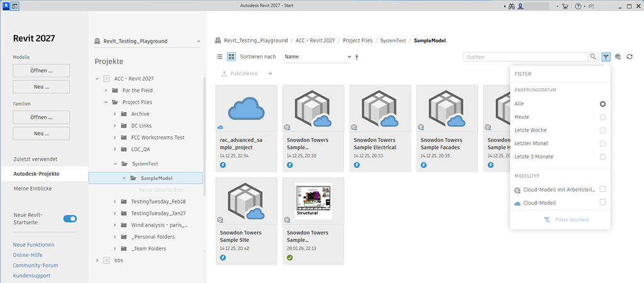Open dropdown arrow next to Publizieren
This screenshot has height=283, width=644.
point(270,74)
